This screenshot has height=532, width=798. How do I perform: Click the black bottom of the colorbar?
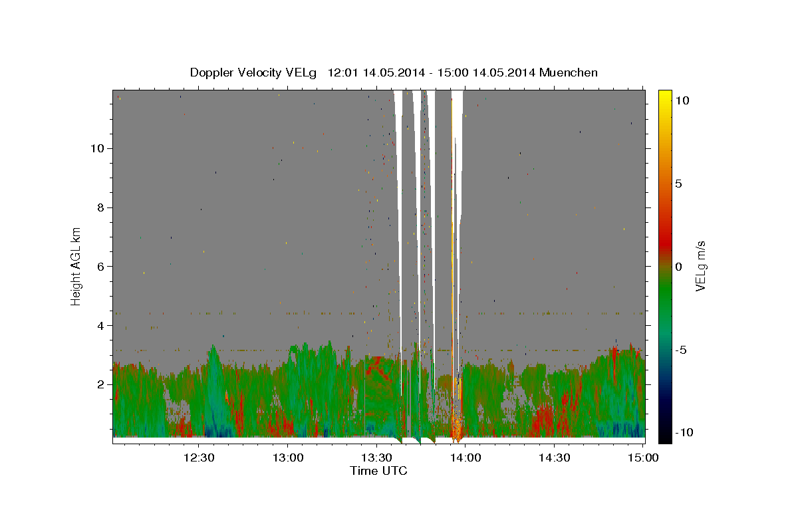pyautogui.click(x=664, y=438)
